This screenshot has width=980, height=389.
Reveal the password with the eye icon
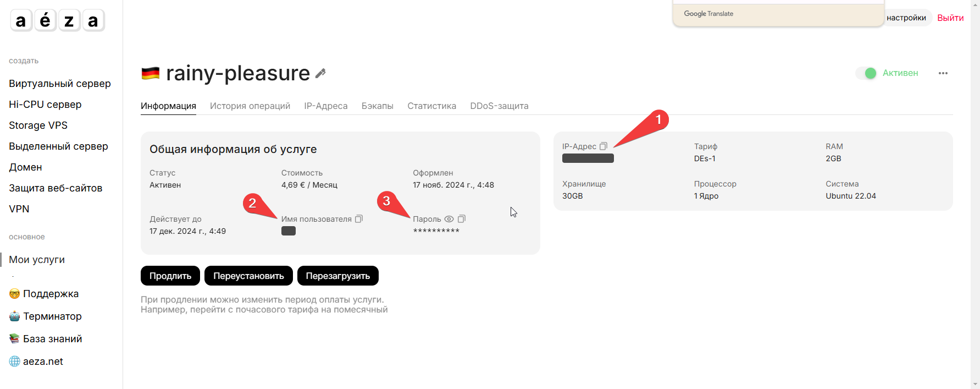click(449, 219)
